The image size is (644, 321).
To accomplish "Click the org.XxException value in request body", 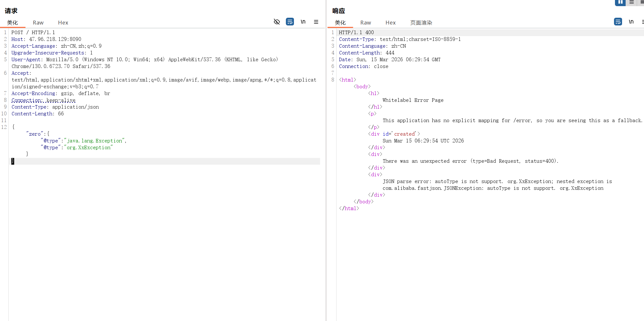I will click(x=89, y=148).
